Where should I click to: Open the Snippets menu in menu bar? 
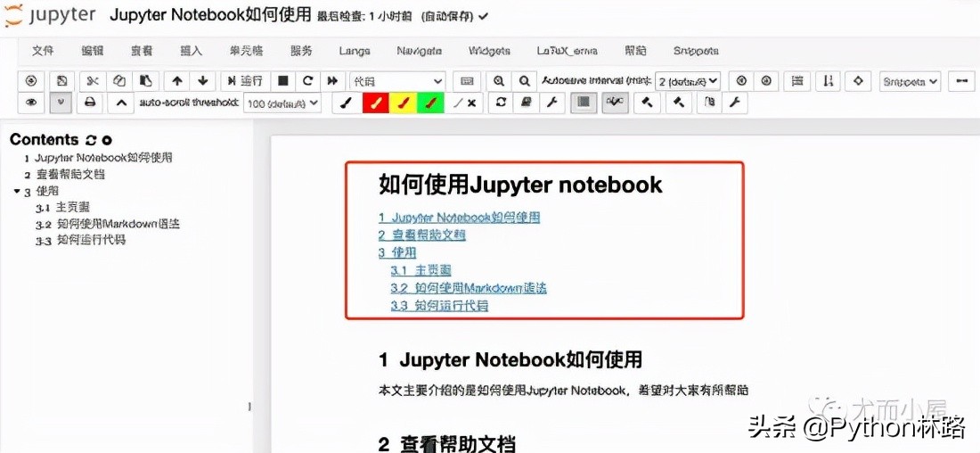(696, 52)
